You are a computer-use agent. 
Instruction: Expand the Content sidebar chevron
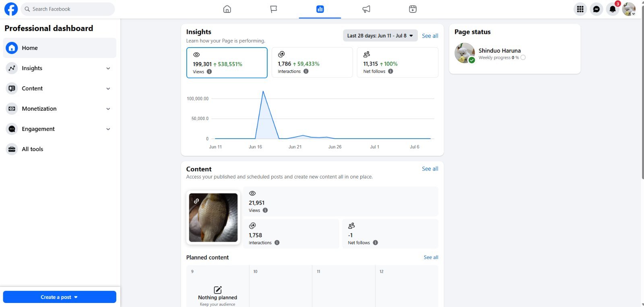coord(108,89)
